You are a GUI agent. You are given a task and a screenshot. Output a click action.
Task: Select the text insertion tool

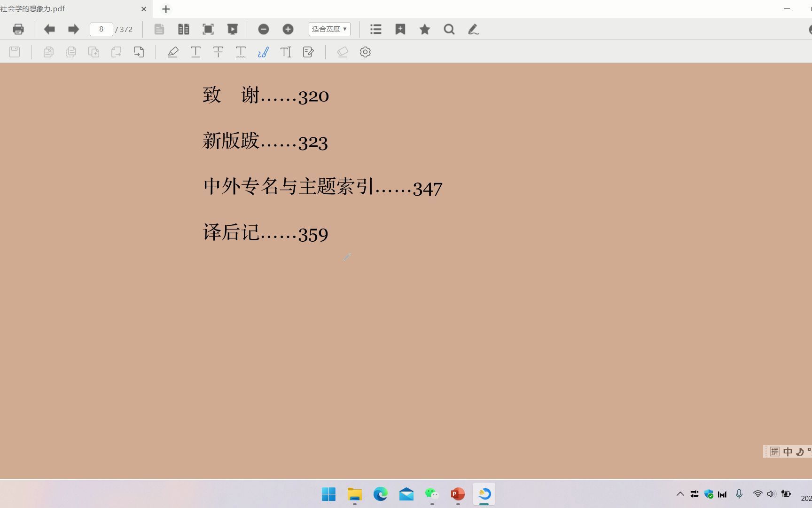click(x=286, y=52)
